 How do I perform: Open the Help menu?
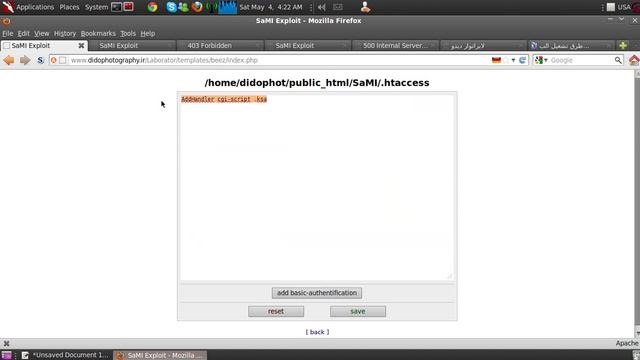pos(148,33)
